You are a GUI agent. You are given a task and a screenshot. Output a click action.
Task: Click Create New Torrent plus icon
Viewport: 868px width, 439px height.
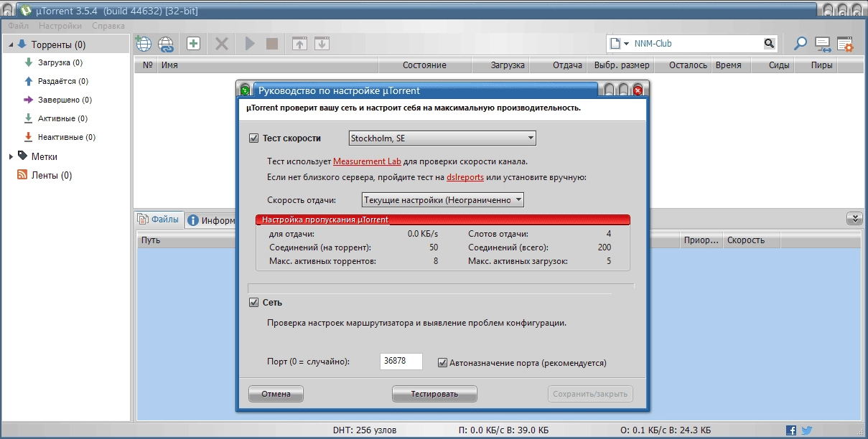(193, 44)
